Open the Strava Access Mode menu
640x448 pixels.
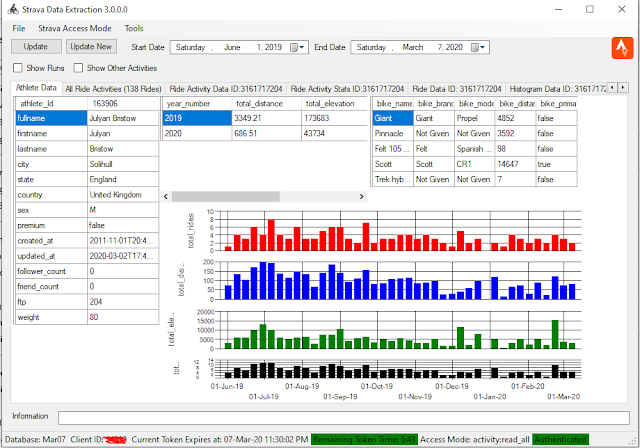(x=75, y=29)
